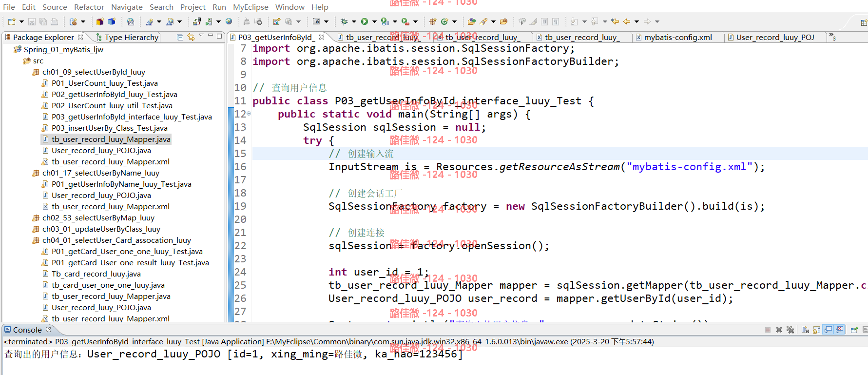Open the Debug dropdown arrow
Viewport: 868px width, 375px height.
click(354, 21)
